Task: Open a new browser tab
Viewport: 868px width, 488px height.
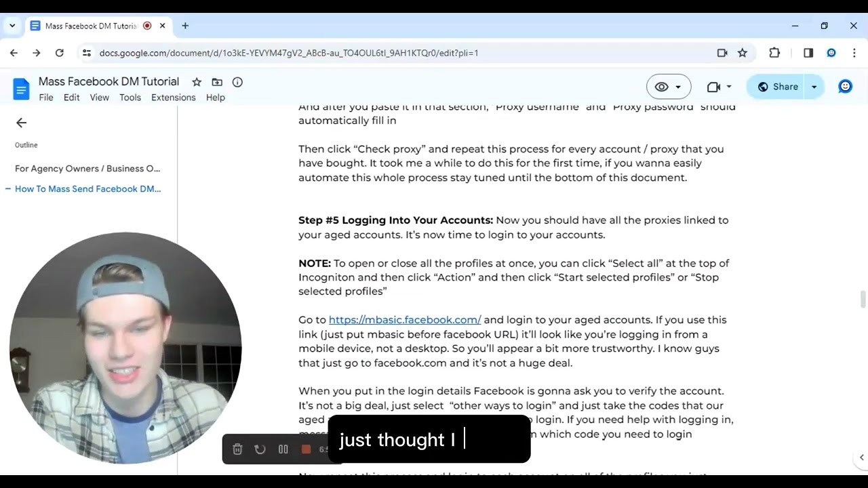Action: tap(185, 26)
